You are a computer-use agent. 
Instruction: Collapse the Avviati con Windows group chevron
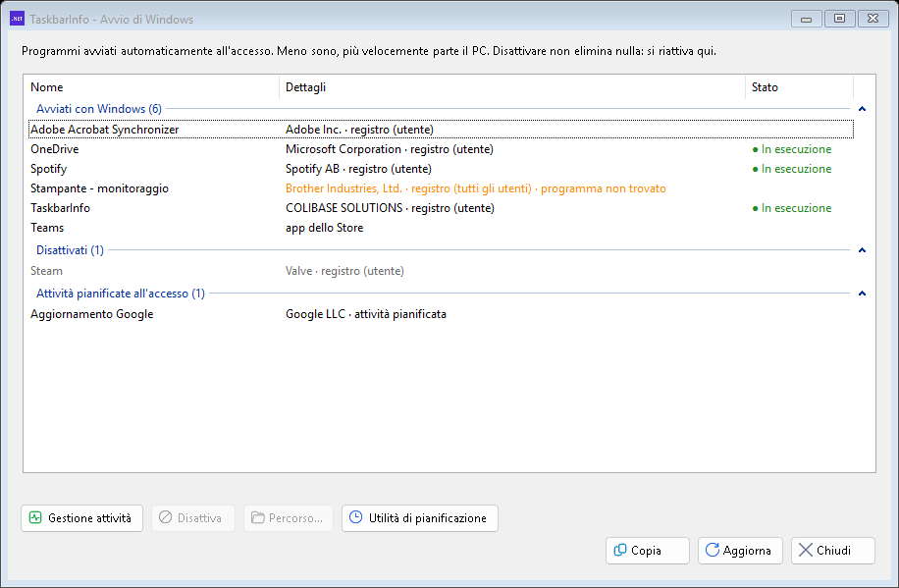862,109
